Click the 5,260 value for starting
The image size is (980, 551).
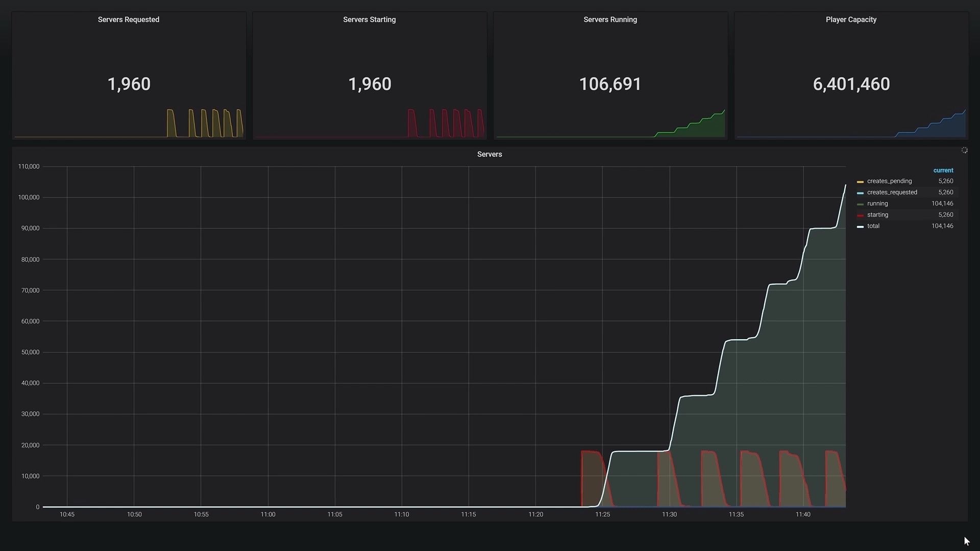[946, 215]
